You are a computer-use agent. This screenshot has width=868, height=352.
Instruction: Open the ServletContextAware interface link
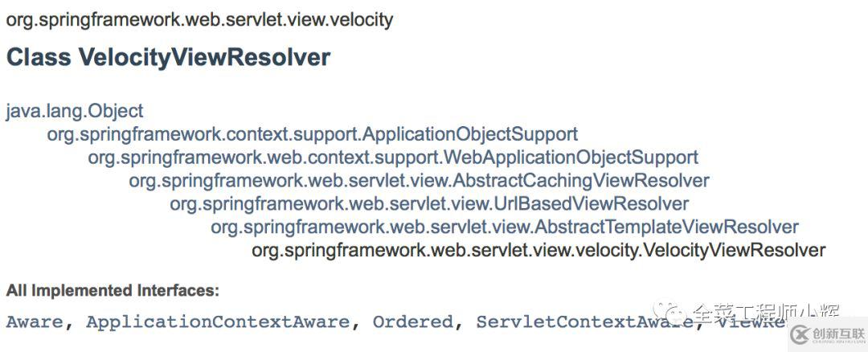coord(584,322)
